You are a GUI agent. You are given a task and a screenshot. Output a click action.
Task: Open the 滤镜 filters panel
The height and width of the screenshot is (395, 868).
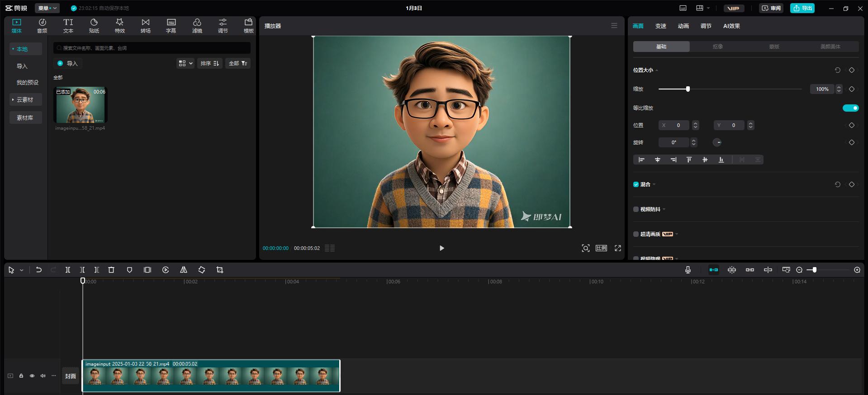pyautogui.click(x=197, y=26)
